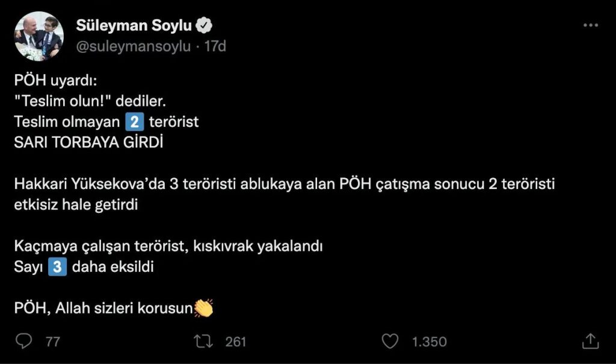Open the Süleyman Soylu display name
The width and height of the screenshot is (616, 364).
coord(134,25)
